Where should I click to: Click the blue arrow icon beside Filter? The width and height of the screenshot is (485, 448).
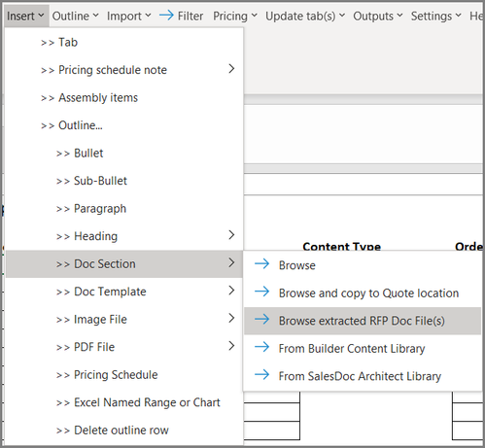(x=166, y=16)
